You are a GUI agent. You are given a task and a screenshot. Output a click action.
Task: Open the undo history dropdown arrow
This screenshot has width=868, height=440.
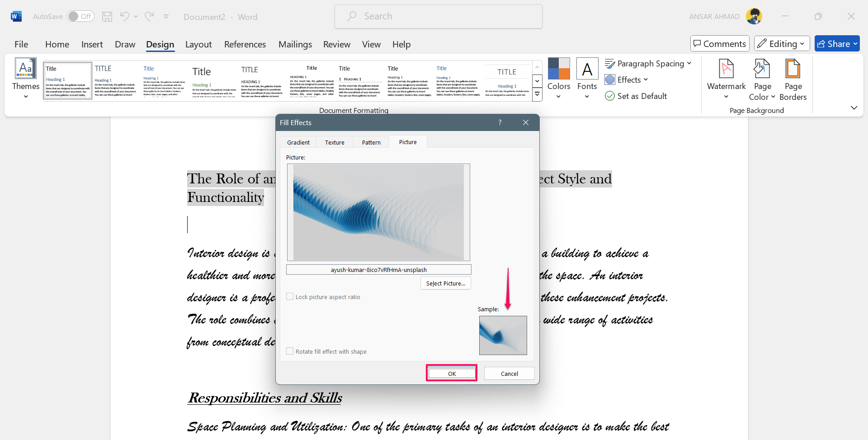click(136, 17)
